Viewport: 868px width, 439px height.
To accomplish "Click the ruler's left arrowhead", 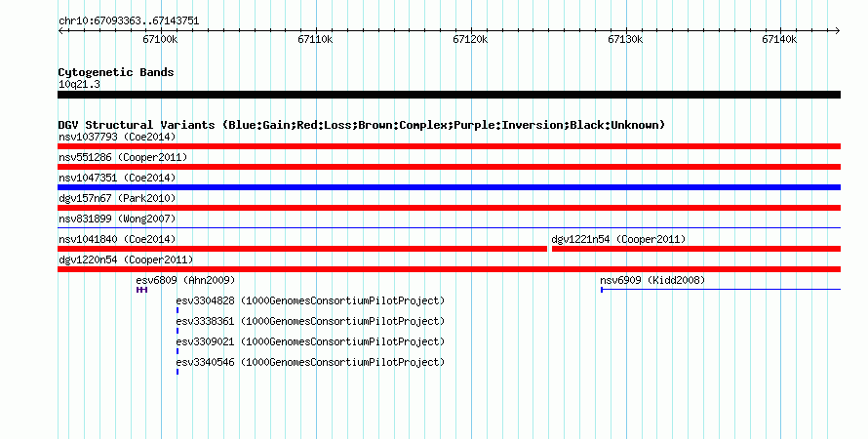I will 60,31.
